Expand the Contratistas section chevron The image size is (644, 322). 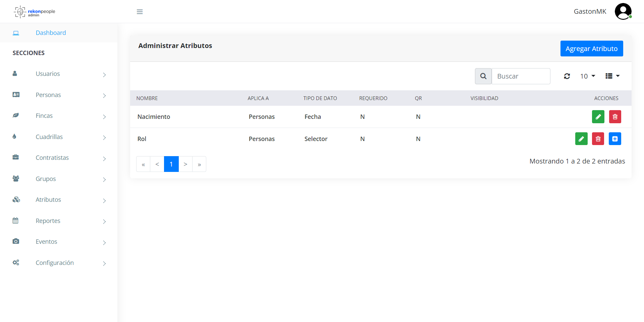click(104, 158)
